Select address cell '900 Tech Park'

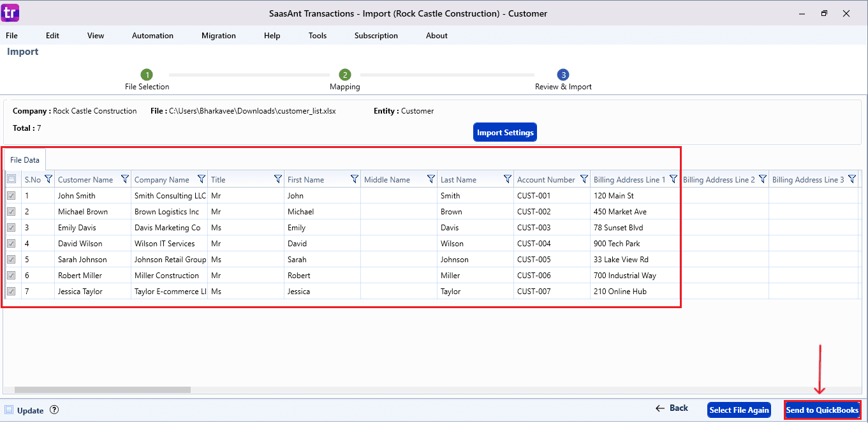click(635, 244)
